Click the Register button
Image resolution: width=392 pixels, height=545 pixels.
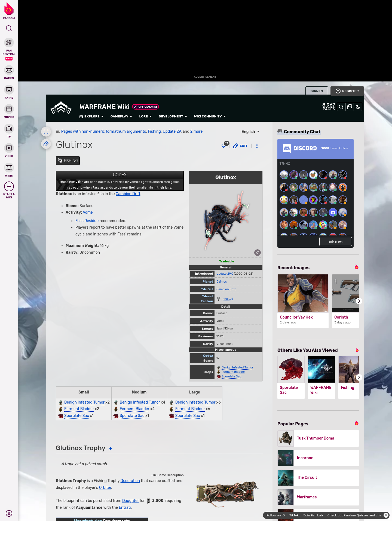coord(347,91)
